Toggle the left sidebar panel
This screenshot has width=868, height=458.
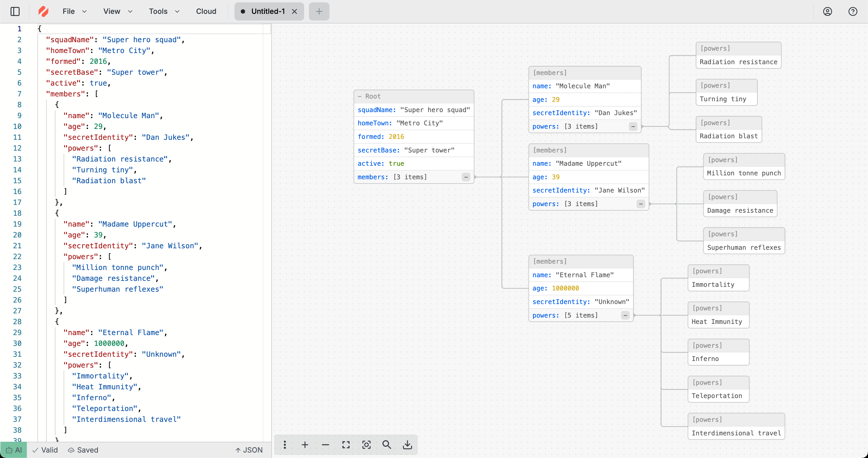[x=15, y=11]
